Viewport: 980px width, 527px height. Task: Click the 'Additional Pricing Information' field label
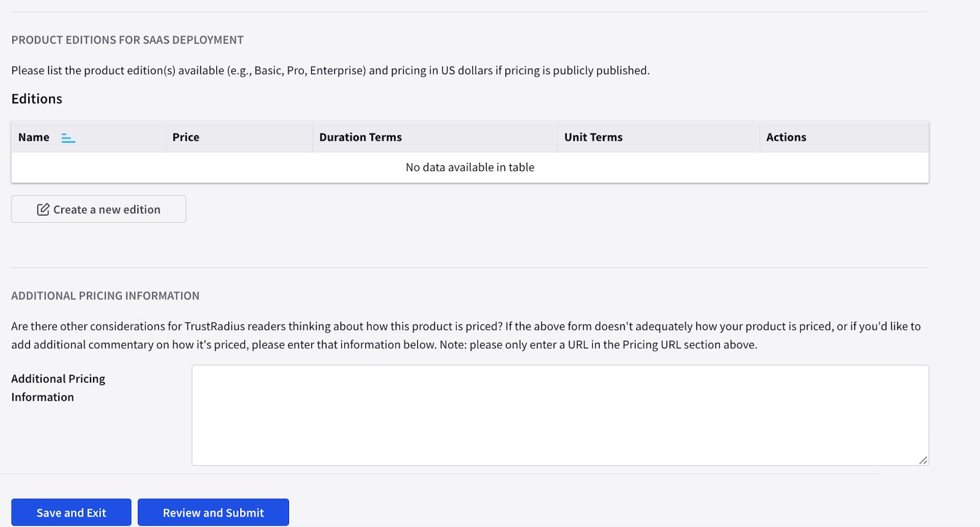tap(58, 388)
